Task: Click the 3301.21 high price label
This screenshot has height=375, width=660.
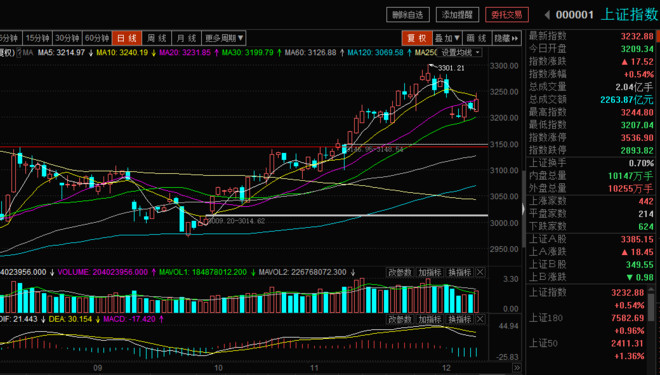Action: [x=451, y=68]
